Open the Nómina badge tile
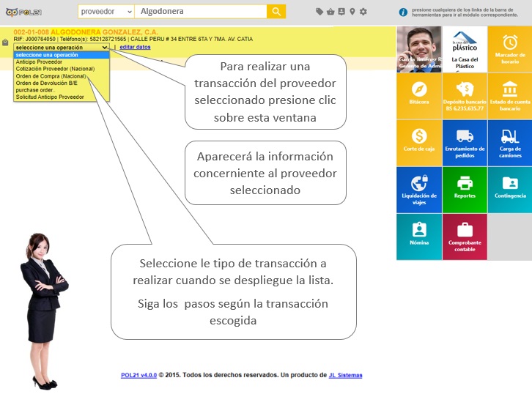This screenshot has height=405, width=532. coord(419,237)
